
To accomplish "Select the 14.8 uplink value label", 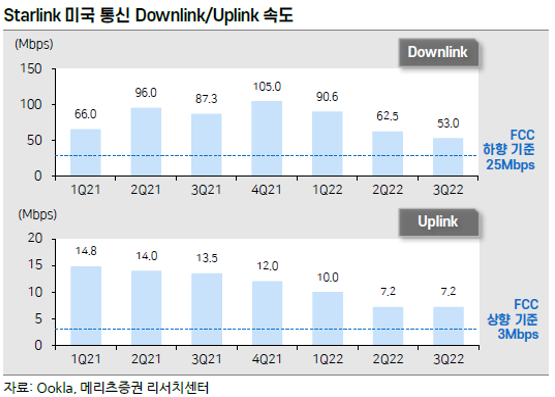I will click(86, 251).
